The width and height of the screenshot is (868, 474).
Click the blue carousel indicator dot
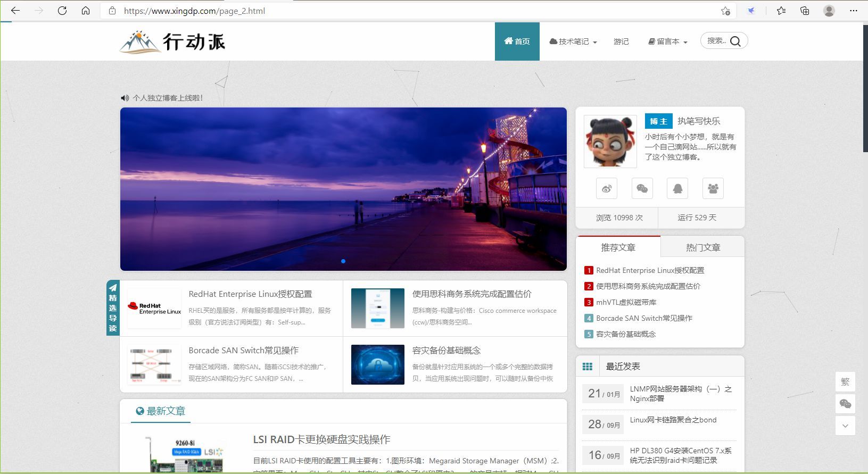(343, 261)
